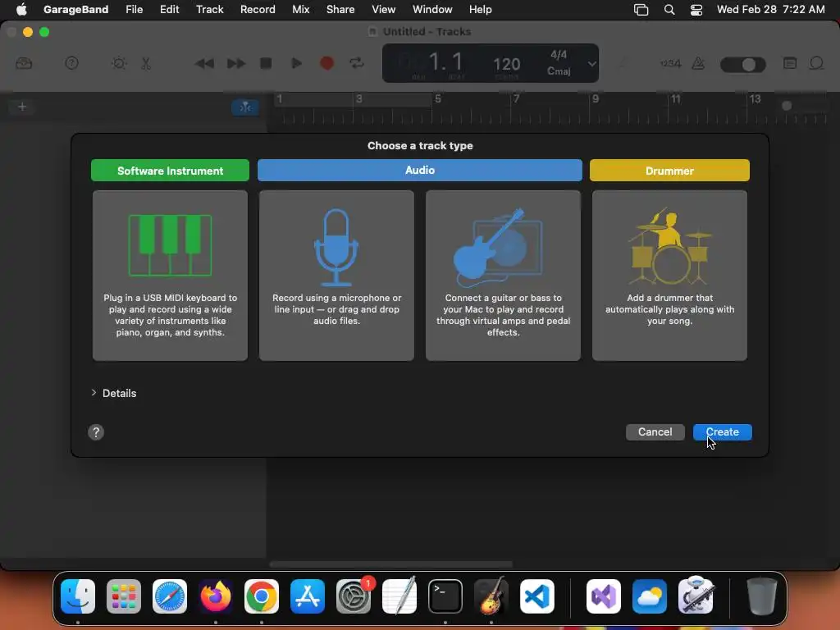Viewport: 840px width, 630px height.
Task: Open the Edit menu
Action: pyautogui.click(x=169, y=9)
